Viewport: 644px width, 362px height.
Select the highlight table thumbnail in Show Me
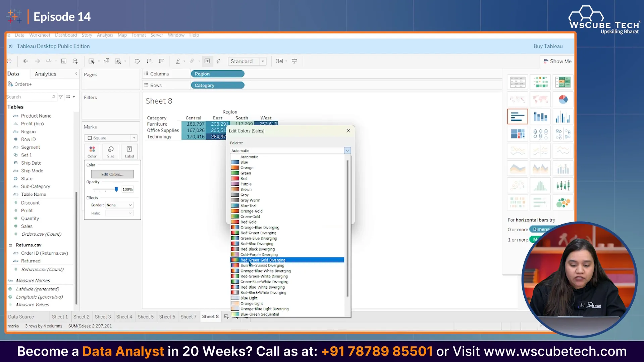tap(563, 82)
